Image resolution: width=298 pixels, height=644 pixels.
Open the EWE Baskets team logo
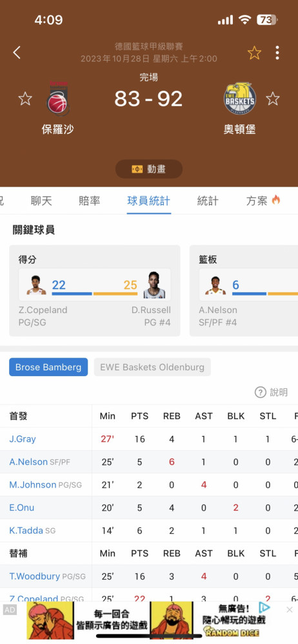point(239,99)
